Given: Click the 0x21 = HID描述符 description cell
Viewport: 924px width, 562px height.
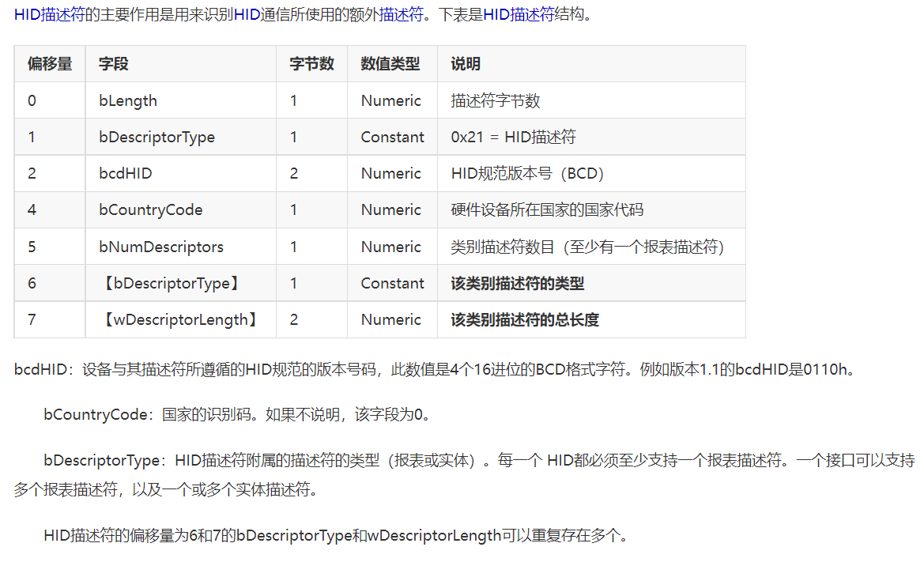Looking at the screenshot, I should coord(513,137).
